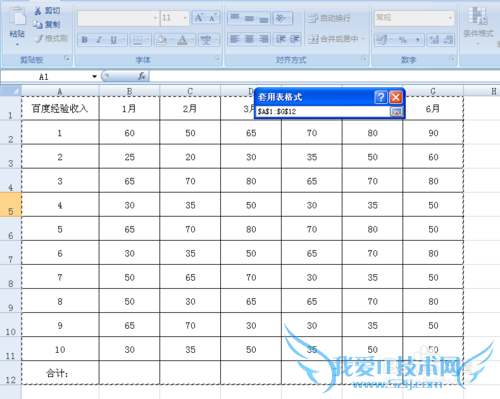Apply the font color letter A
500x399 pixels.
click(182, 40)
